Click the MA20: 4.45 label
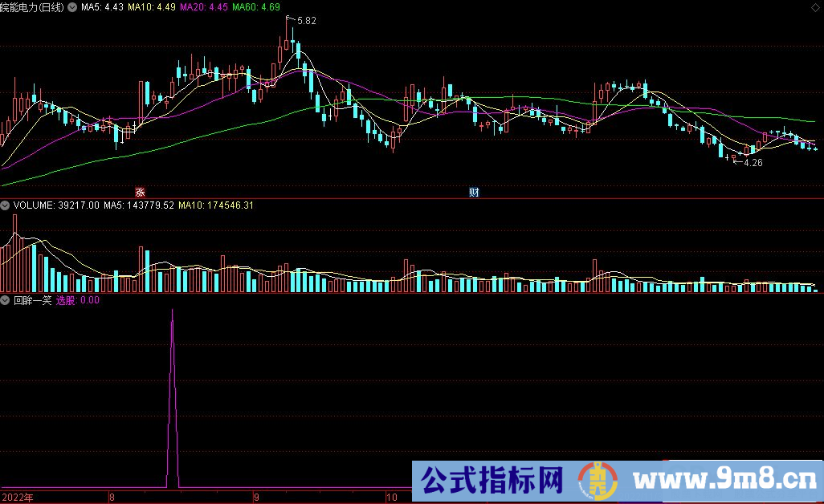 [x=204, y=7]
